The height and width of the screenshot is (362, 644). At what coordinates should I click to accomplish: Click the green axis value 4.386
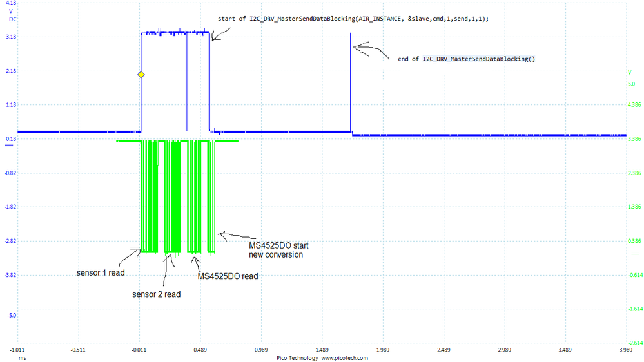(x=634, y=105)
